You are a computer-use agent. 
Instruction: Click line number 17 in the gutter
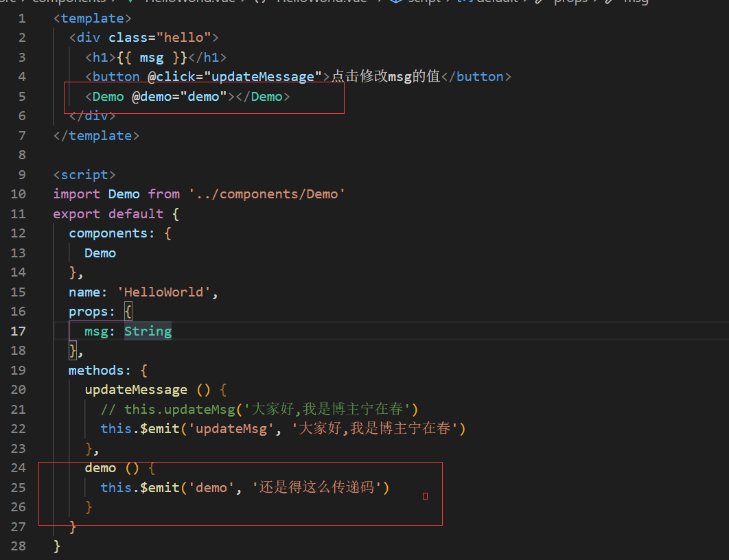click(x=18, y=331)
